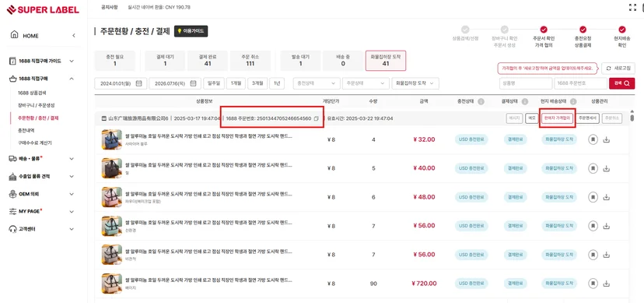Click the OEM 의뢰 sidebar icon

12,194
